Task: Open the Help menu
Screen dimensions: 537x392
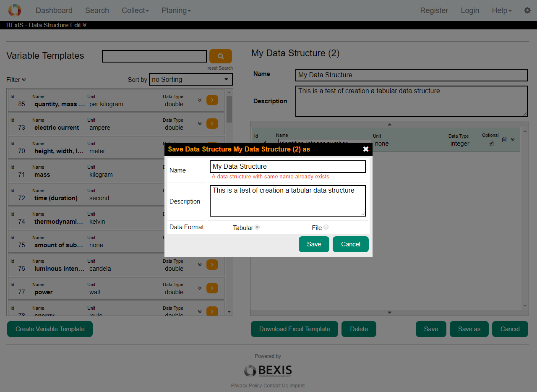Action: click(x=502, y=10)
